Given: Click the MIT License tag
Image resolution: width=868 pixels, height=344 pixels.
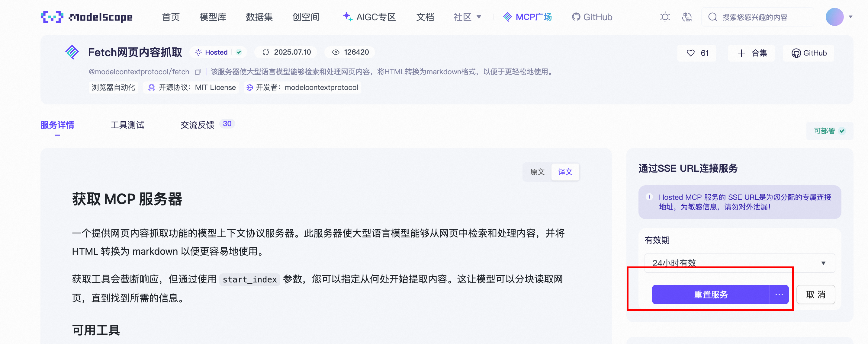Looking at the screenshot, I should [191, 88].
